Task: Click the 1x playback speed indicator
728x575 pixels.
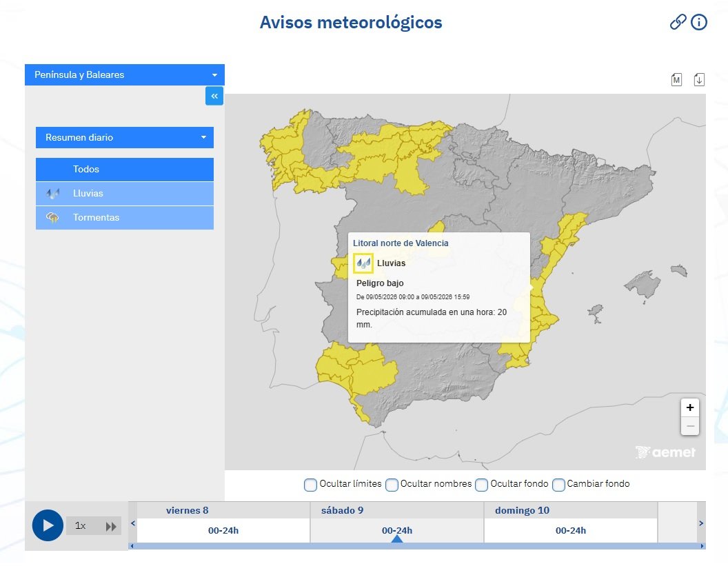Action: coord(81,526)
